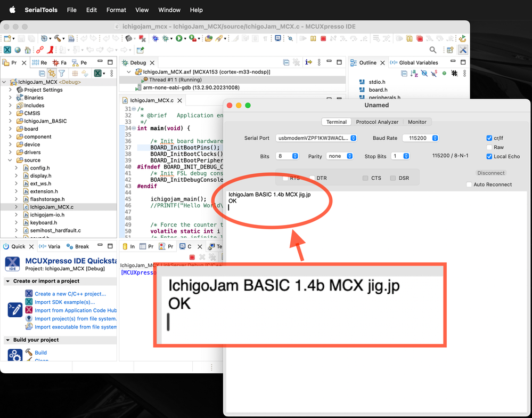532x418 pixels.
Task: Close the IchigoJam_MCX.c editor tab
Action: [x=179, y=101]
